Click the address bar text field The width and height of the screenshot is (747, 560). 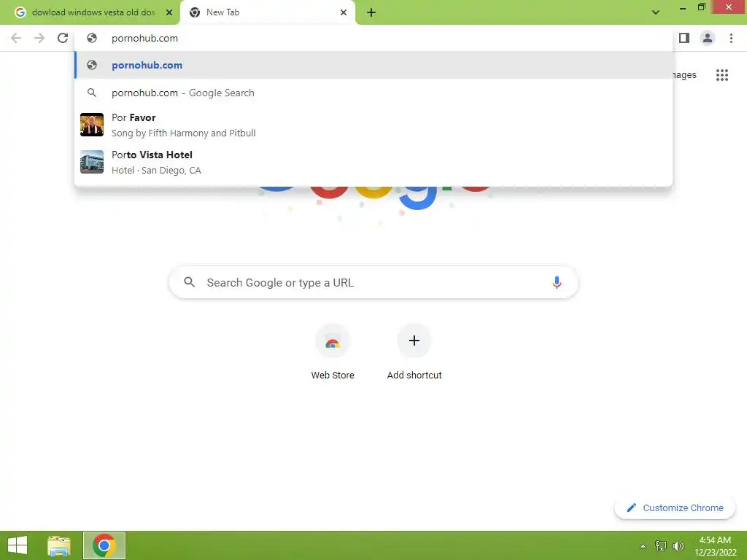click(373, 38)
